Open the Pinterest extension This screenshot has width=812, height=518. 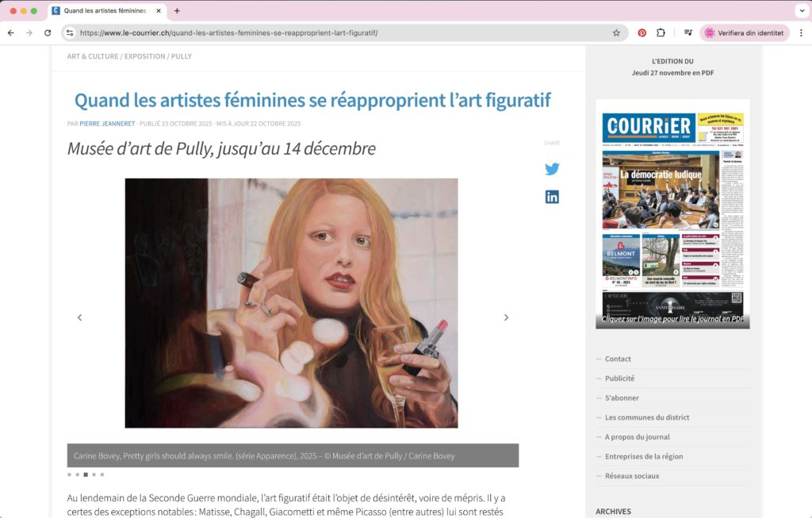click(x=642, y=33)
